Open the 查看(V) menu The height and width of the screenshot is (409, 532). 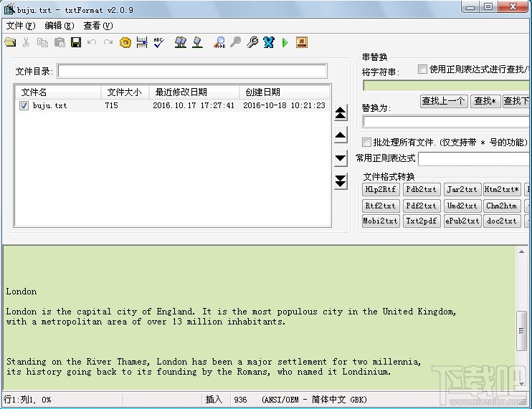[x=98, y=26]
